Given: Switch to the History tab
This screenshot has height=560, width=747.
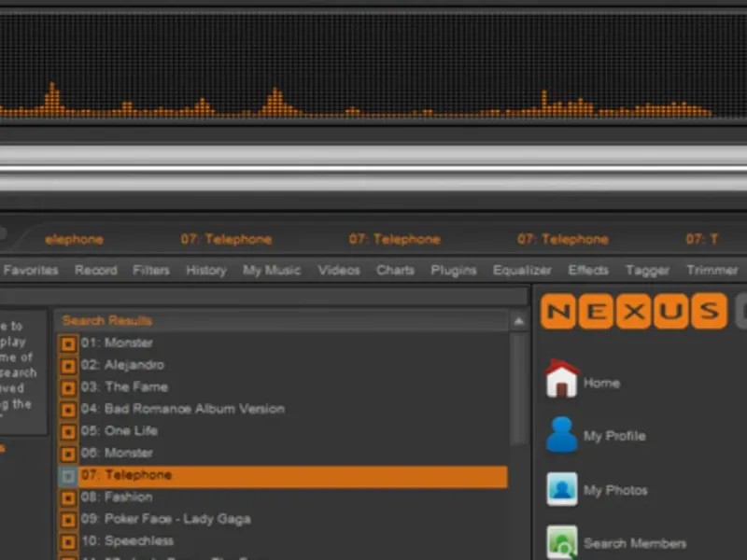Looking at the screenshot, I should click(x=206, y=271).
